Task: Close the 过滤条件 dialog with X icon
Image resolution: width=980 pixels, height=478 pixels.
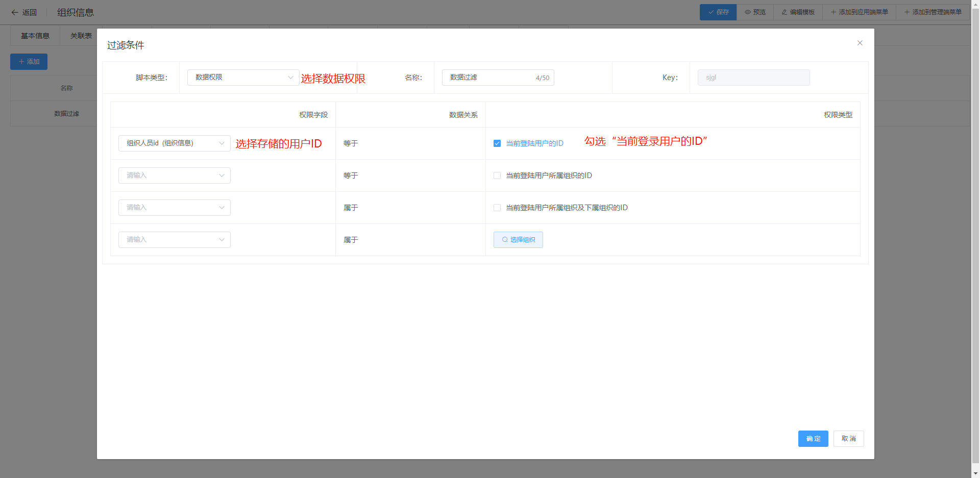Action: (x=860, y=43)
